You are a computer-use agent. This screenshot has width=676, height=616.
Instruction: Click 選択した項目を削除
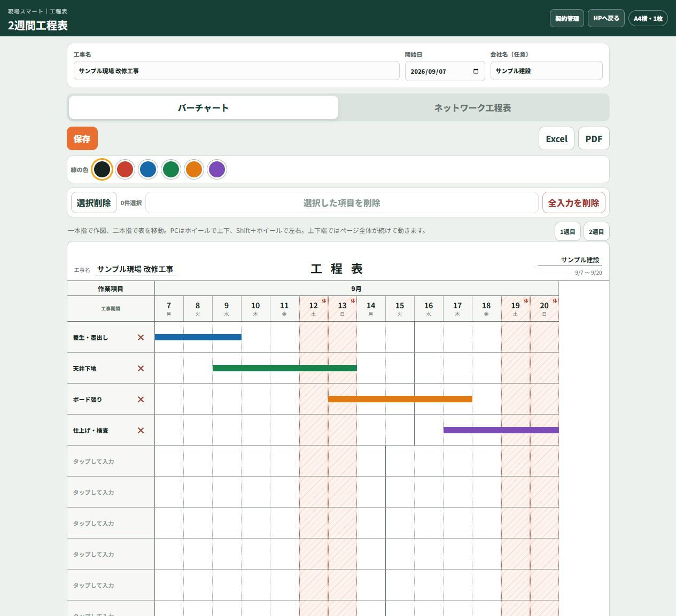coord(342,202)
